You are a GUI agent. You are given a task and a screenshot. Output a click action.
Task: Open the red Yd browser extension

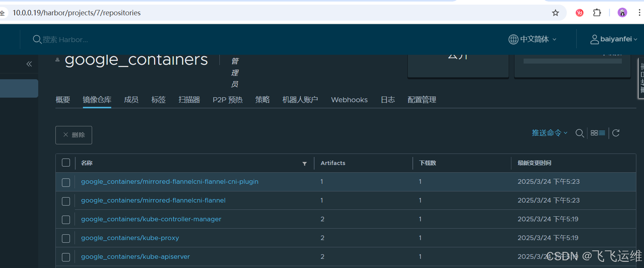579,13
